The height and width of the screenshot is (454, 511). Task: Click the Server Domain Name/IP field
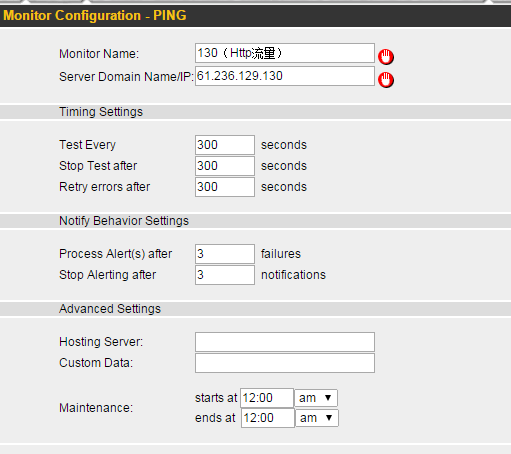(285, 76)
